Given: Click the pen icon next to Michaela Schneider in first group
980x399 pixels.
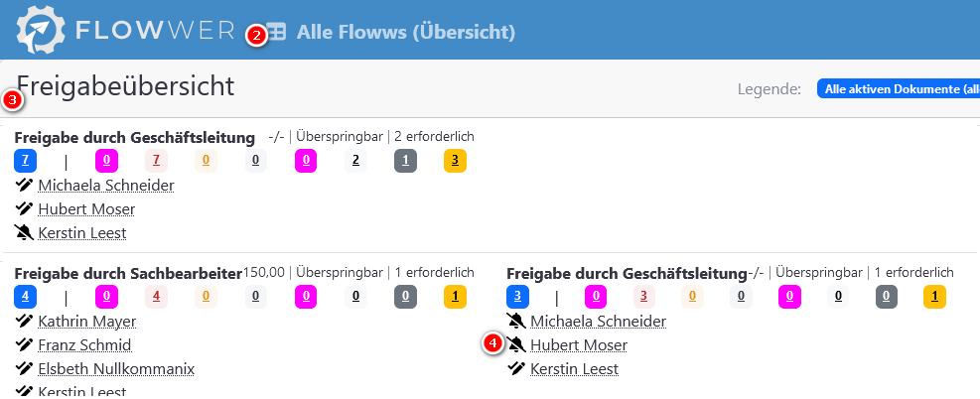Looking at the screenshot, I should coord(24,185).
